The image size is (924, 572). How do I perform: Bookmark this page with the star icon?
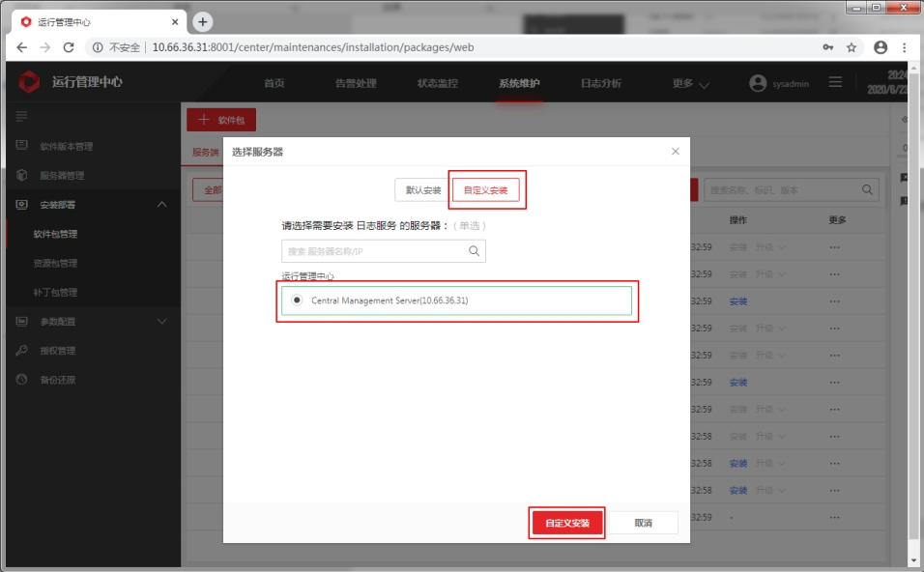click(x=852, y=47)
